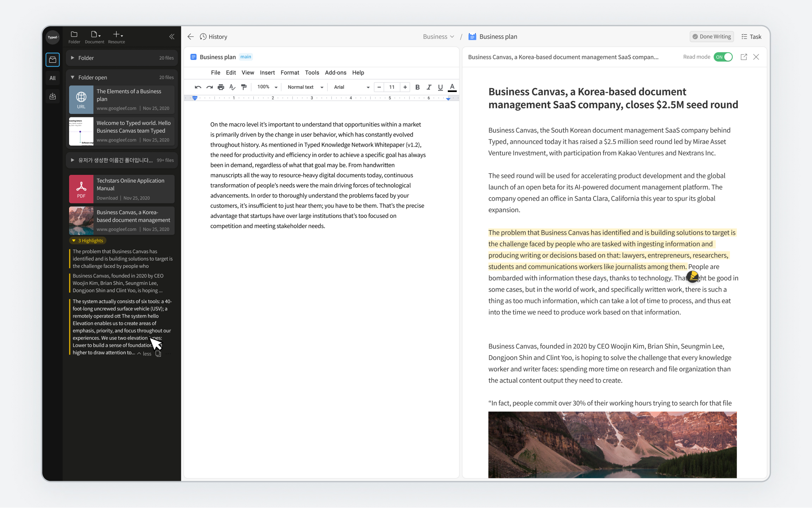Click inside the Business plan document body text
Screen dimensions: 812x508
[x=318, y=175]
